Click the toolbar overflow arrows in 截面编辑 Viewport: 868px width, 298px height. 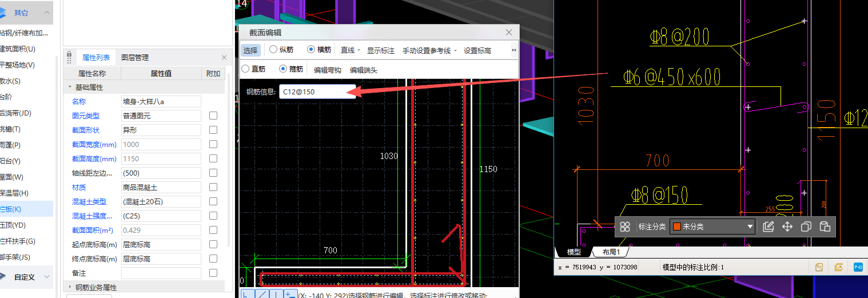click(x=514, y=50)
